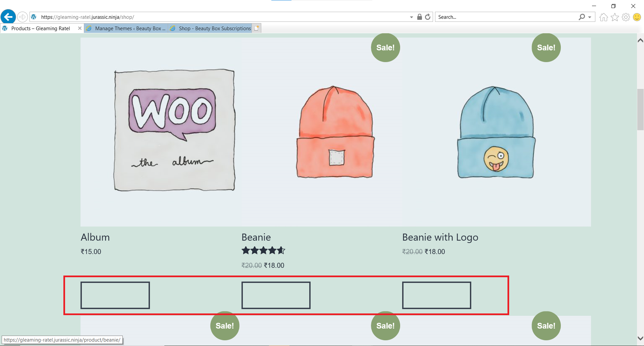Click the star rating under Beanie
The image size is (644, 346).
(263, 250)
